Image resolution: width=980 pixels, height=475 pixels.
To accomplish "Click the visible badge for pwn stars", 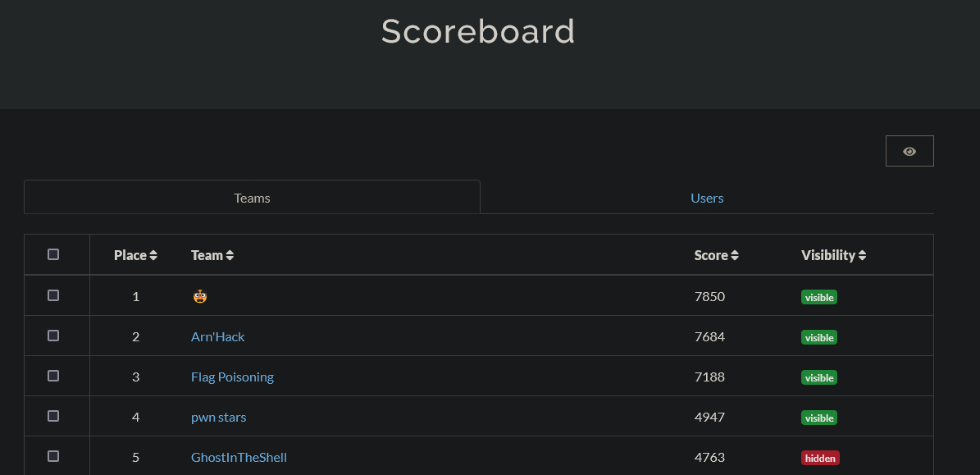I will pos(818,418).
